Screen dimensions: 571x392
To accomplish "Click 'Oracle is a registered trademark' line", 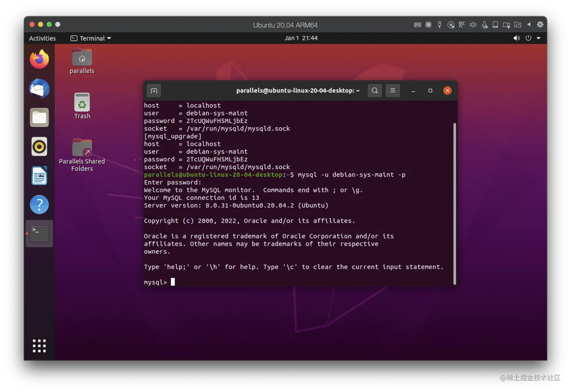I will point(269,236).
